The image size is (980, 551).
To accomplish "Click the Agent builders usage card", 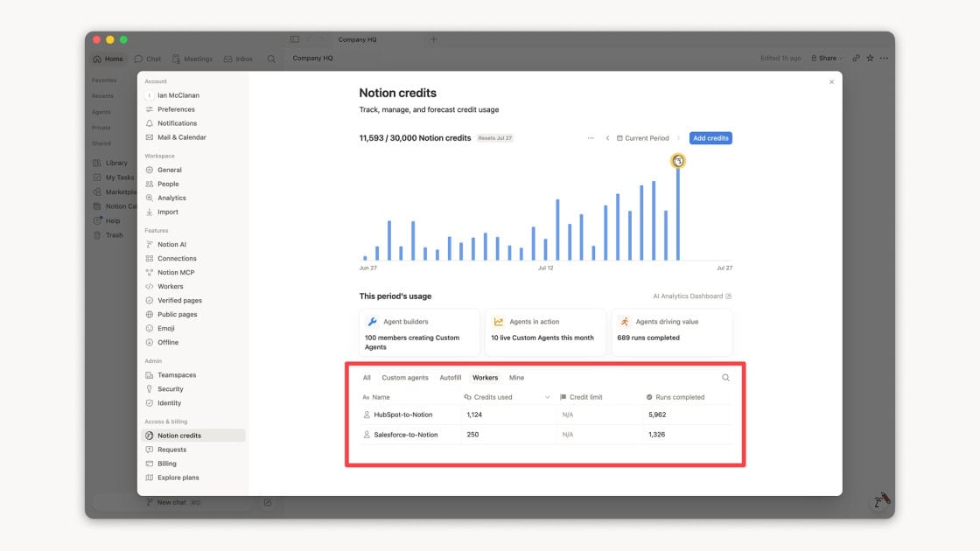I will pyautogui.click(x=419, y=332).
